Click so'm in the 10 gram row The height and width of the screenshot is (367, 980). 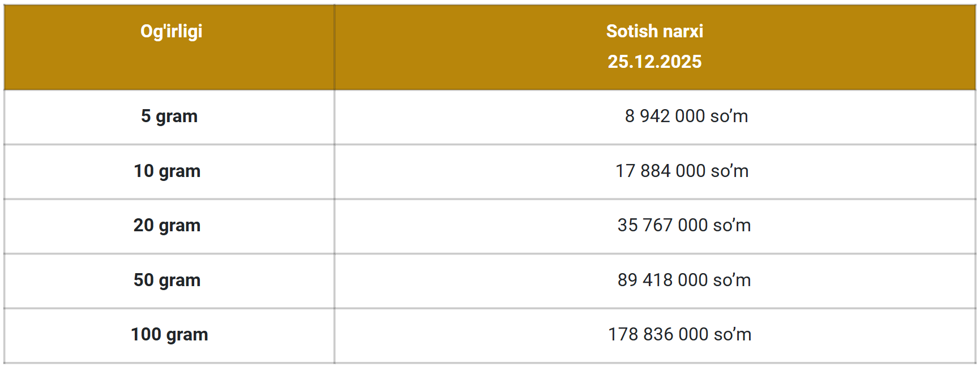[730, 171]
